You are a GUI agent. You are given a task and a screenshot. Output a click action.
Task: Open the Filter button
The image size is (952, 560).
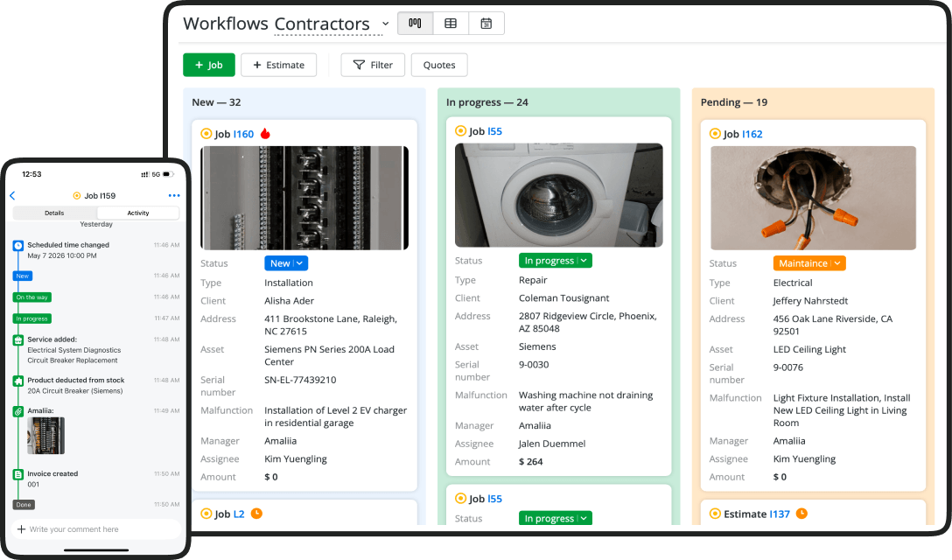tap(373, 65)
